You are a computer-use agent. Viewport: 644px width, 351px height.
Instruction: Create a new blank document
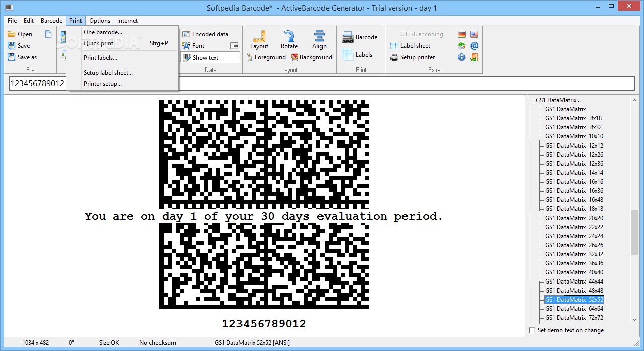(48, 34)
